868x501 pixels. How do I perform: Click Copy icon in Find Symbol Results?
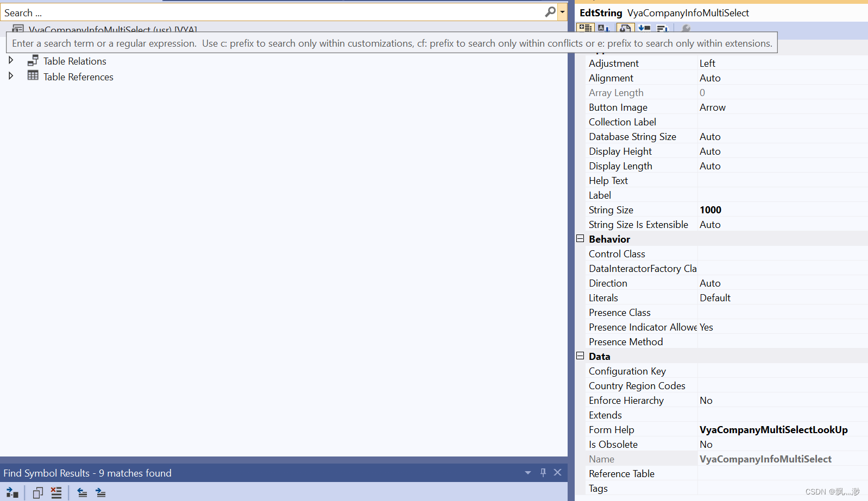38,493
